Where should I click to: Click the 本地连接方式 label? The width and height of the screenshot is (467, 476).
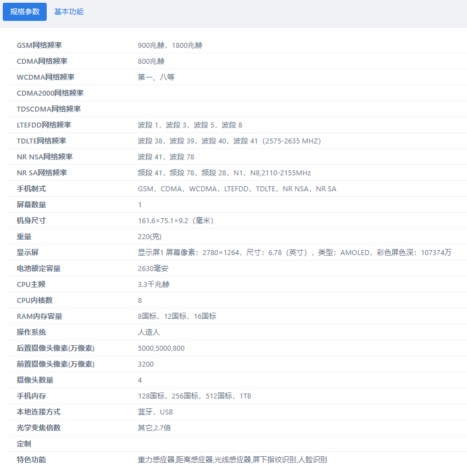[x=38, y=412]
